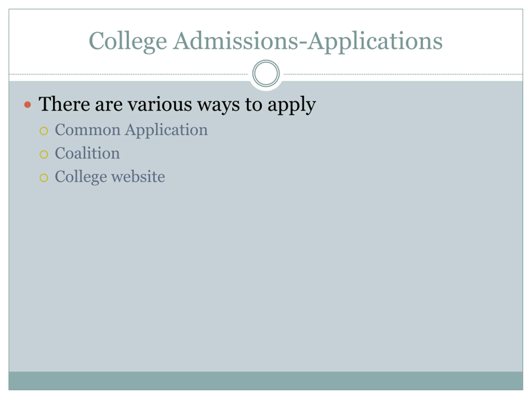This screenshot has height=399, width=532.
Task: Click the dark teal footer bar
Action: click(x=266, y=381)
